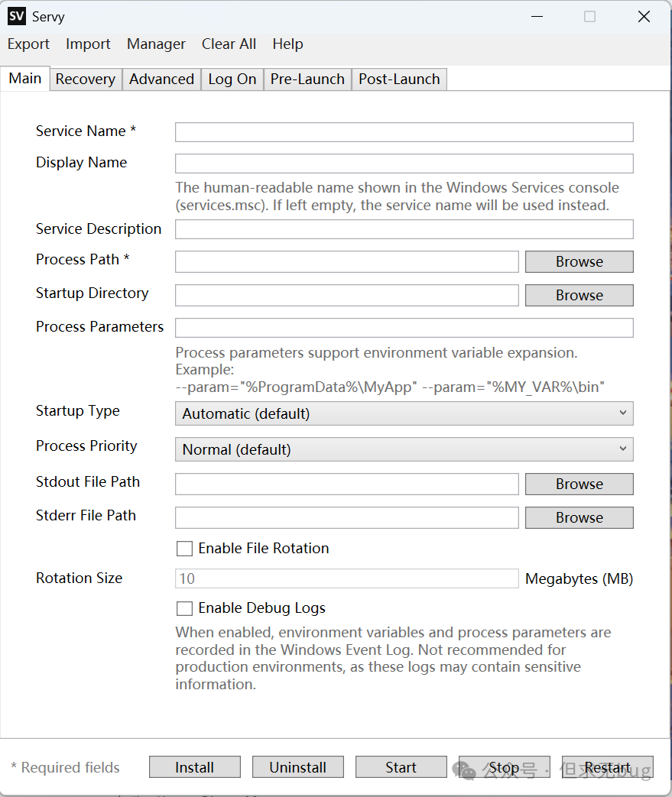This screenshot has height=797, width=672.
Task: Go to the Log On tab
Action: click(232, 79)
